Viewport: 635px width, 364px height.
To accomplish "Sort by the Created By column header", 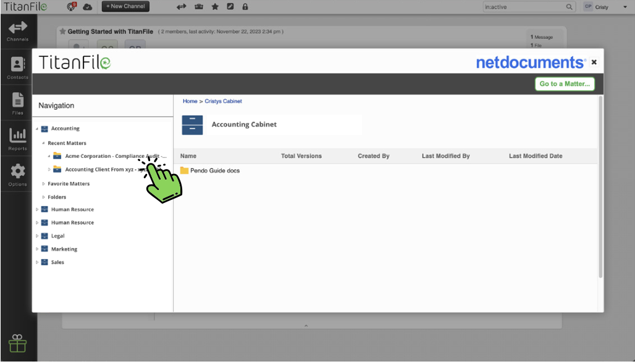I will pos(373,156).
